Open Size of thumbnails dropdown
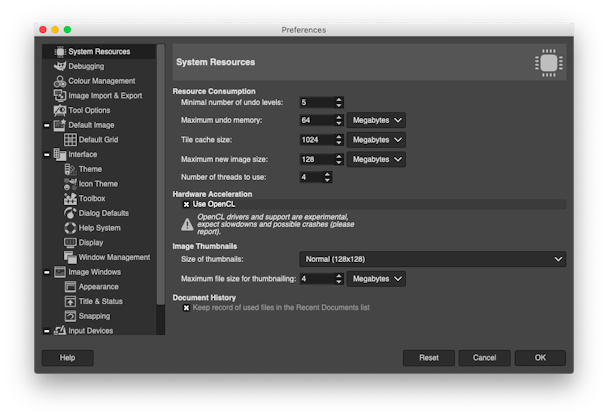Viewport: 608px width, 419px height. (x=433, y=259)
